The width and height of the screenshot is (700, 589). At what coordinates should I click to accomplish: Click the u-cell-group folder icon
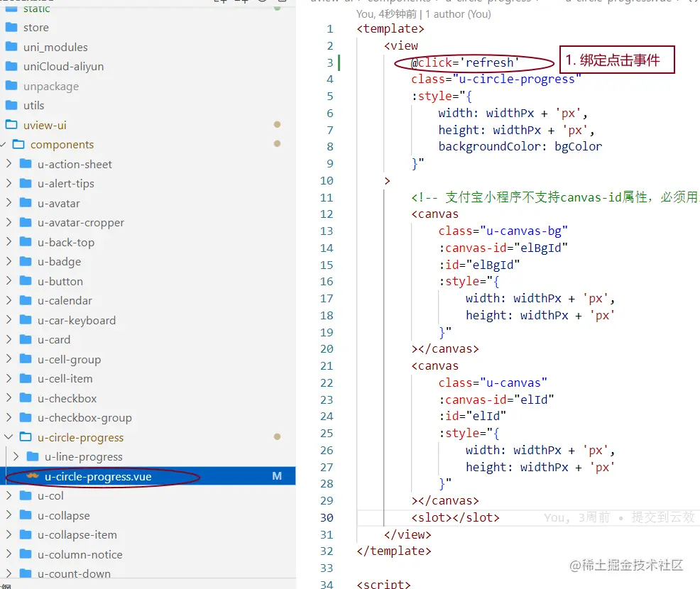tap(26, 358)
